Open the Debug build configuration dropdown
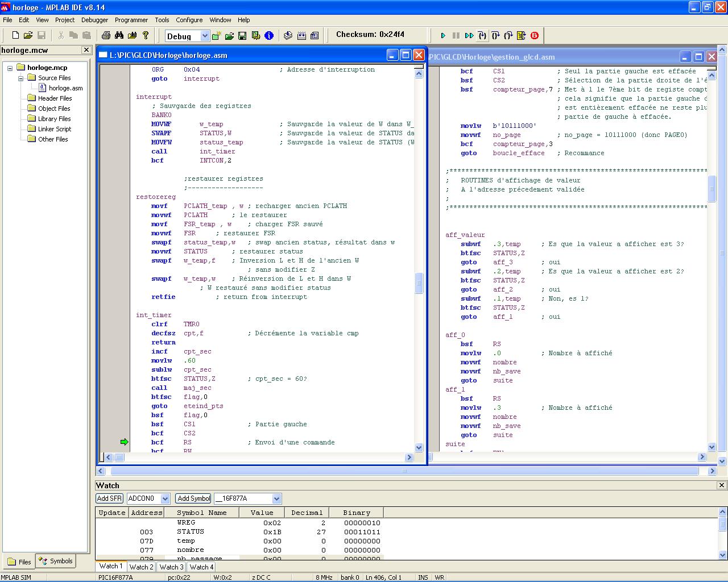The image size is (728, 582). point(205,36)
